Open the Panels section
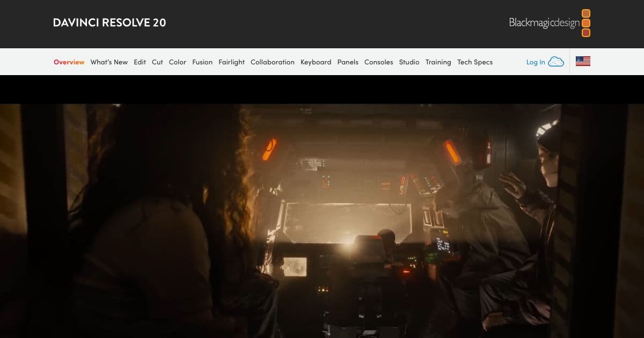Image resolution: width=644 pixels, height=338 pixels. point(348,62)
